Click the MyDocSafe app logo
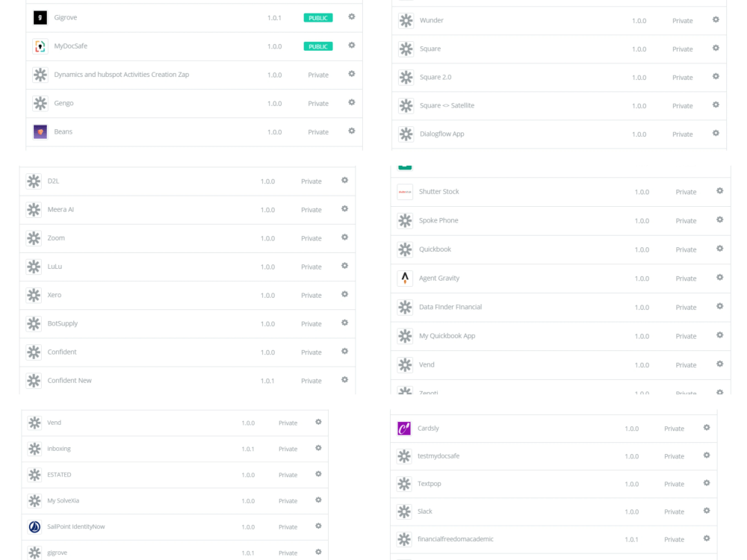This screenshot has width=747, height=560. (x=40, y=46)
